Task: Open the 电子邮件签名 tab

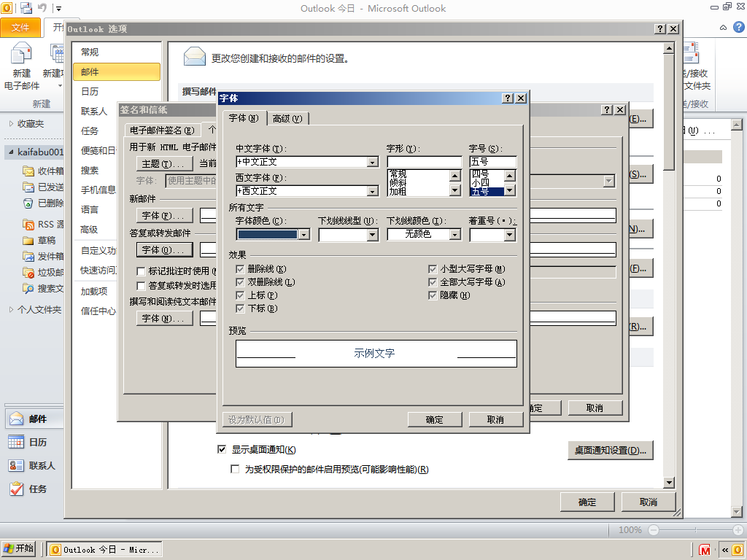Action: 162,130
